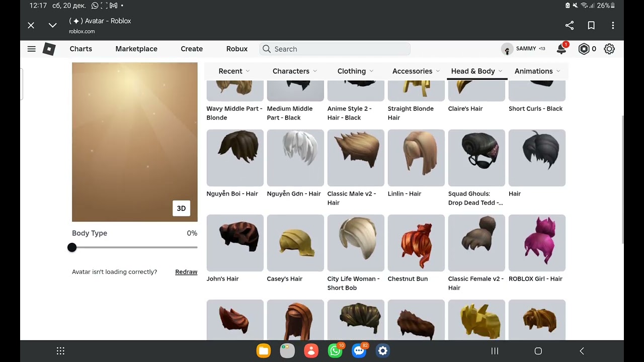Select Classic Male v2 - Hair thumbnail
The image size is (644, 362).
click(356, 158)
